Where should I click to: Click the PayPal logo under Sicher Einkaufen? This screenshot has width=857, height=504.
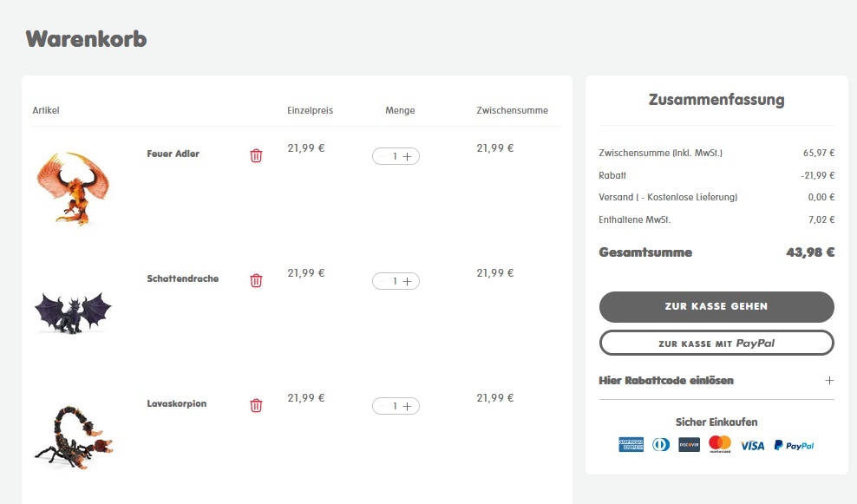[795, 446]
